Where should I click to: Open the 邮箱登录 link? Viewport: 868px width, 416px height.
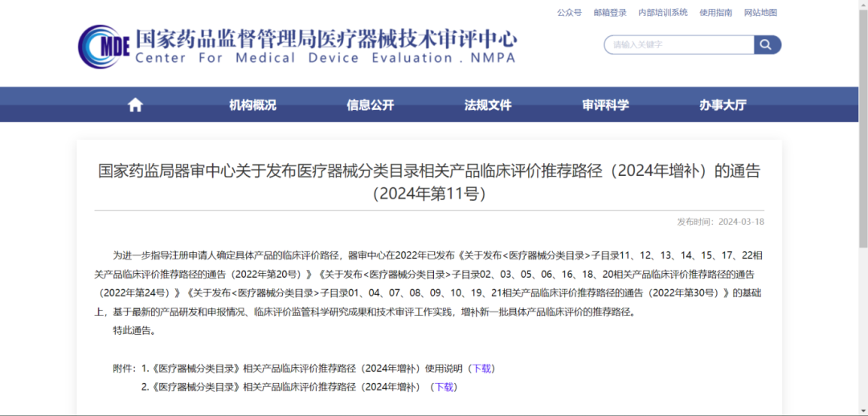tap(610, 12)
